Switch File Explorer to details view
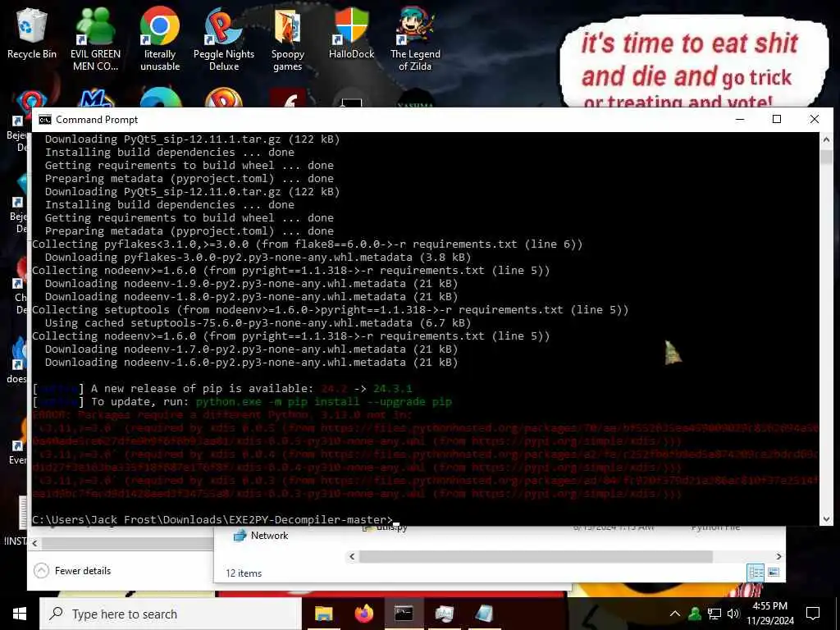This screenshot has height=630, width=840. (756, 573)
